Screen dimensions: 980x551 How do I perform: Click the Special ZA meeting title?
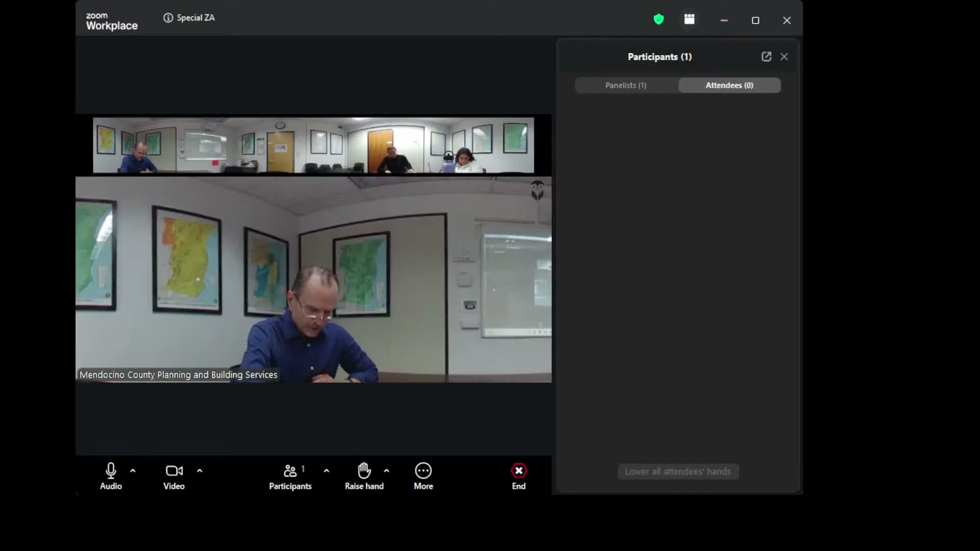195,18
